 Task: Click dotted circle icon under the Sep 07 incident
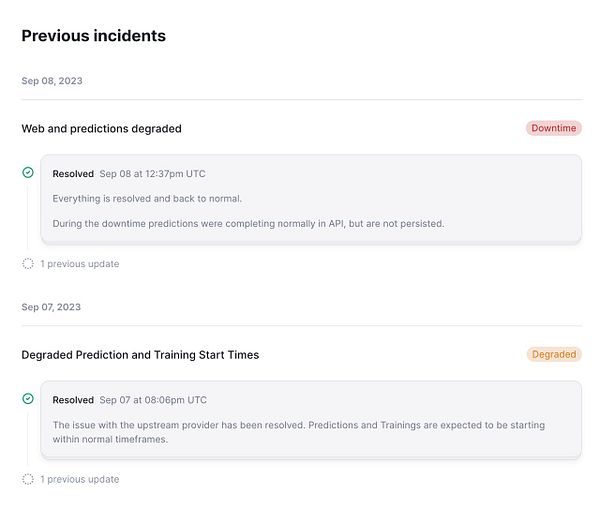coord(28,479)
